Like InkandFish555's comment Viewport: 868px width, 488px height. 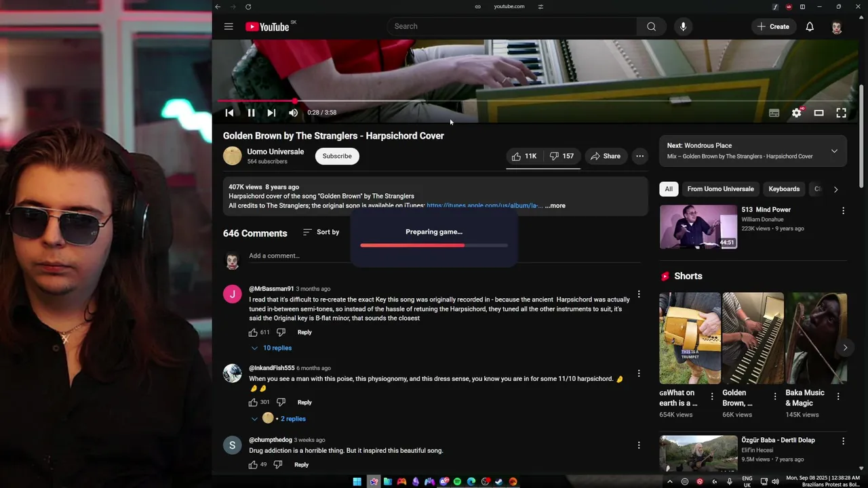tap(253, 403)
